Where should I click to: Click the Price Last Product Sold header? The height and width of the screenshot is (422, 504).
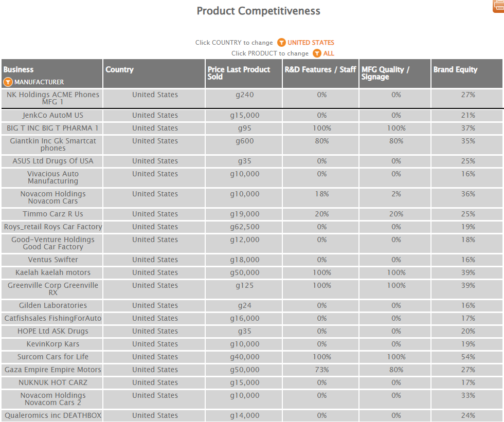pos(239,73)
